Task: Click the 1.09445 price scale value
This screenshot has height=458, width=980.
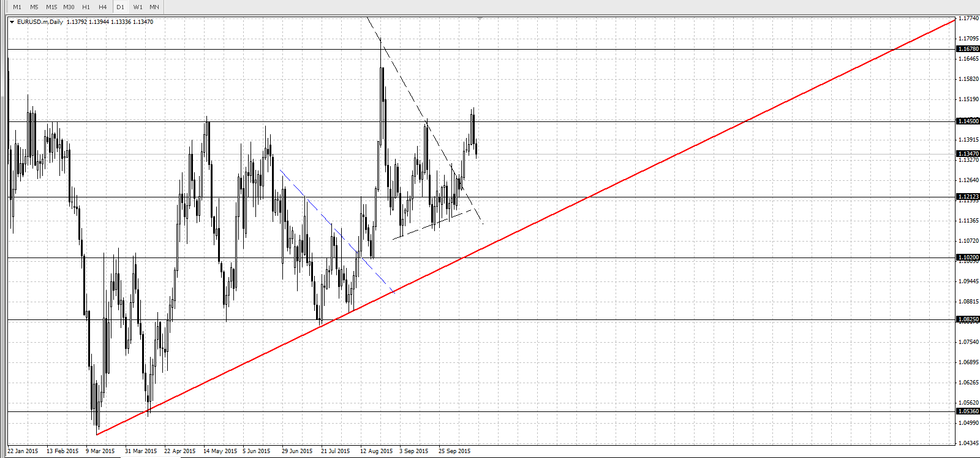Action: [x=968, y=281]
